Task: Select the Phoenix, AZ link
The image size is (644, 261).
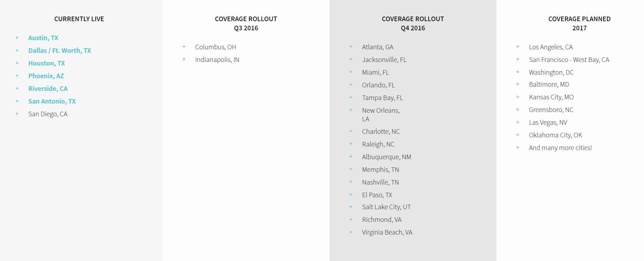Action: pos(46,76)
